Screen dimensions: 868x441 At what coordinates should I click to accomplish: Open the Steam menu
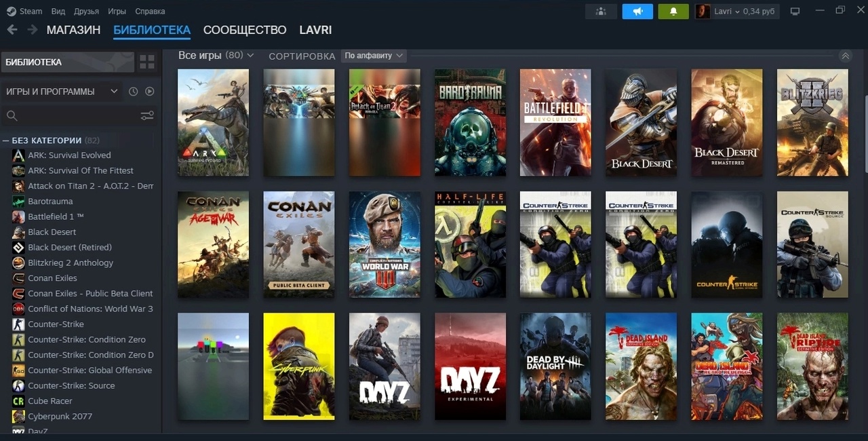coord(31,12)
